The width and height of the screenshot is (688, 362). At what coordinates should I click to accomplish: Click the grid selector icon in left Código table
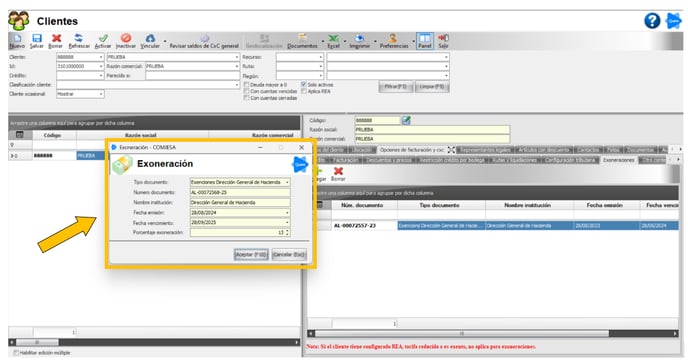[19, 135]
